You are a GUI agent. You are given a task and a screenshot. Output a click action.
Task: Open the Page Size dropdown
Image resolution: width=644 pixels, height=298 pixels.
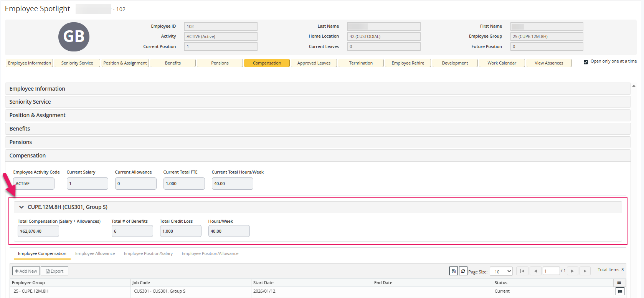(x=501, y=272)
